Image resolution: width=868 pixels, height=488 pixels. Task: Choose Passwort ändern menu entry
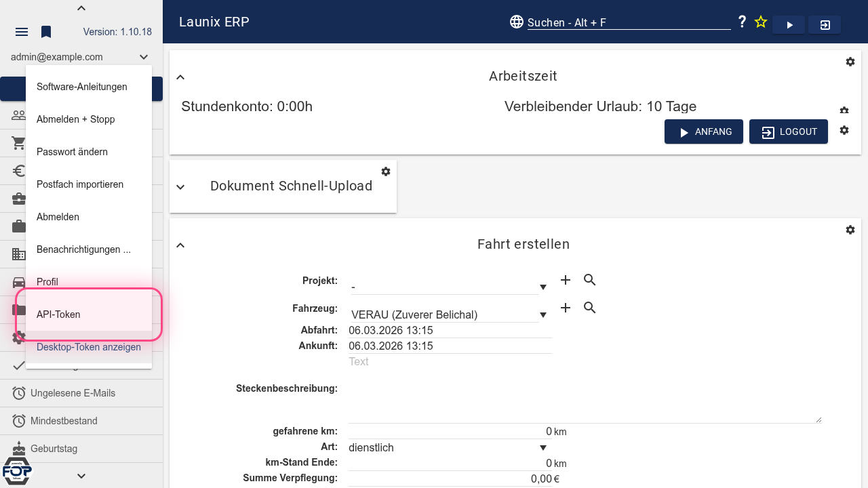pos(72,152)
